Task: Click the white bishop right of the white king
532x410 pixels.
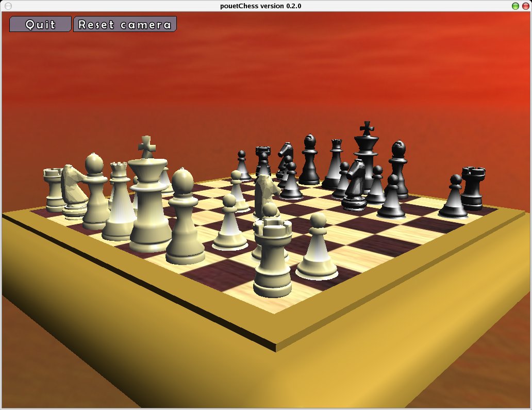Action: [184, 219]
